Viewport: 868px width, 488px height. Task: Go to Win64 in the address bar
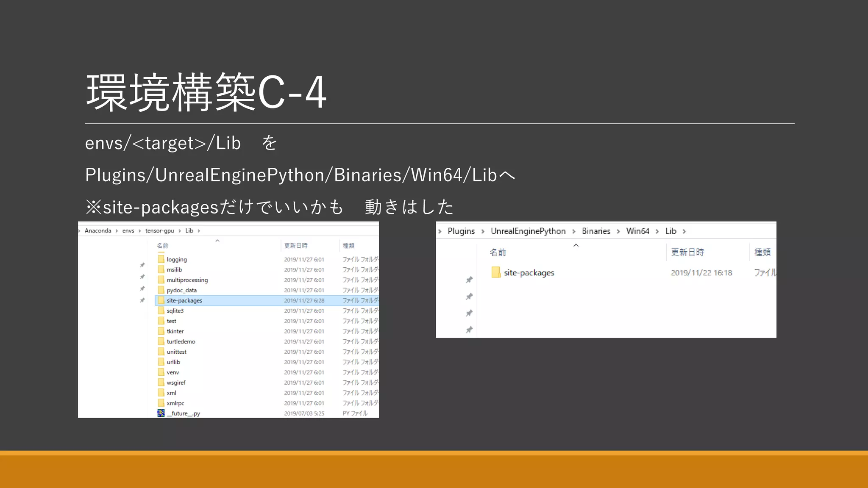638,231
